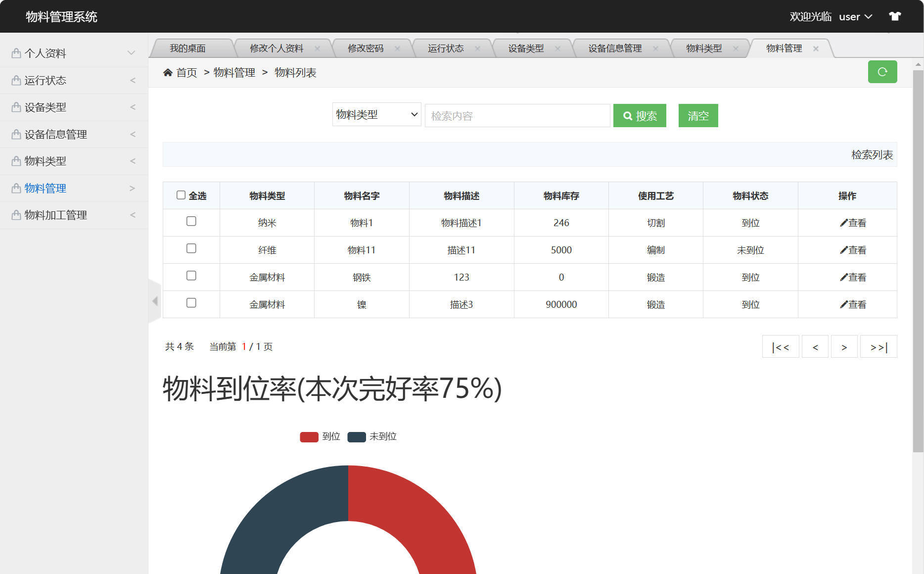Check the 全选 select-all checkbox

pyautogui.click(x=181, y=195)
